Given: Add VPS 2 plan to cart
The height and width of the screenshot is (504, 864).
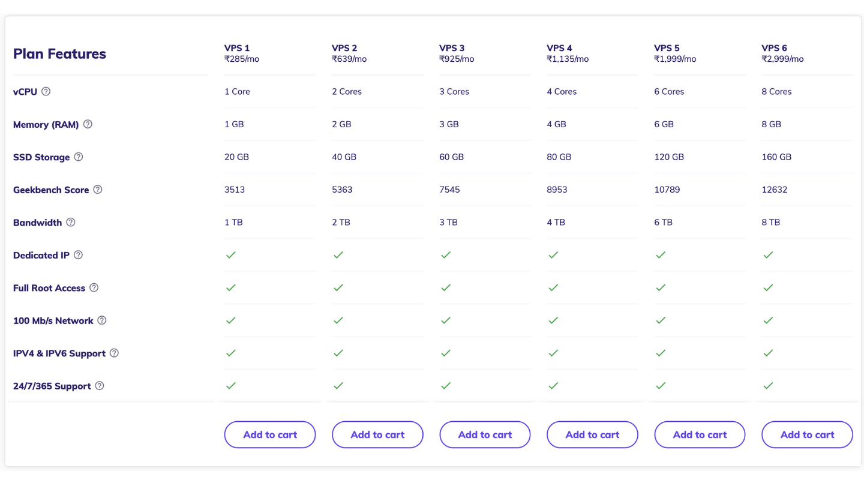Looking at the screenshot, I should coord(377,434).
